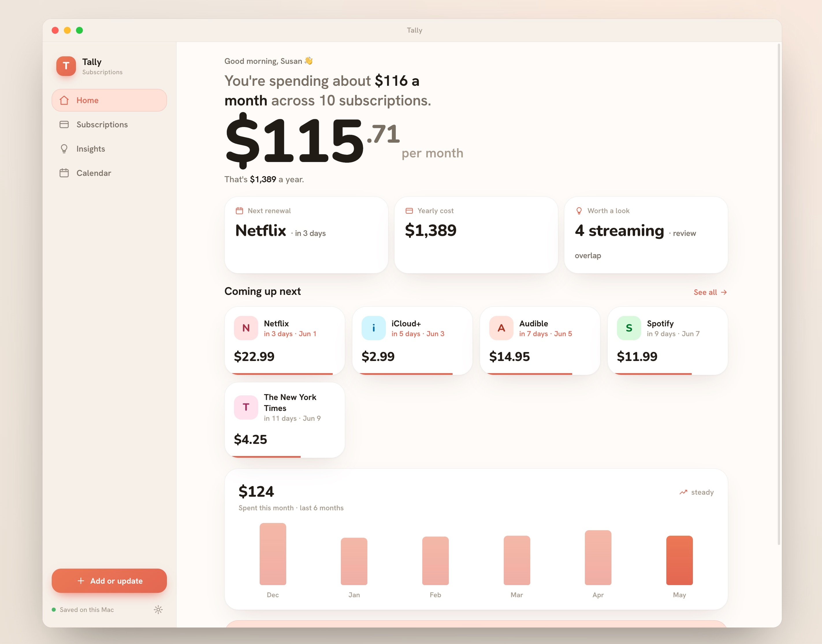This screenshot has width=822, height=644.
Task: Click the New York Times progress bar
Action: point(266,457)
